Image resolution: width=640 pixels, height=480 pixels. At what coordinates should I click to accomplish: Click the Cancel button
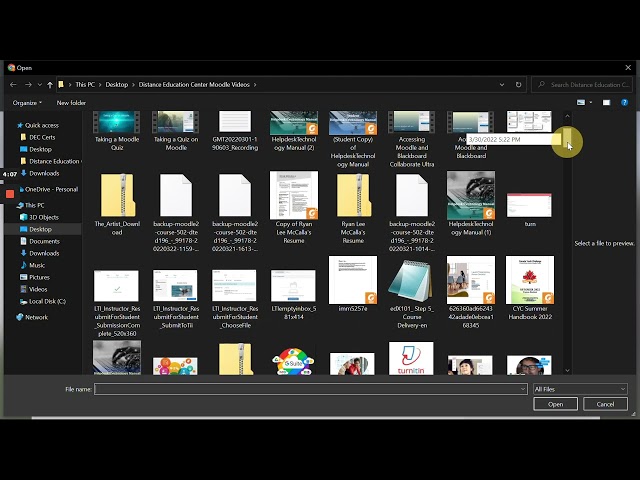[x=605, y=404]
